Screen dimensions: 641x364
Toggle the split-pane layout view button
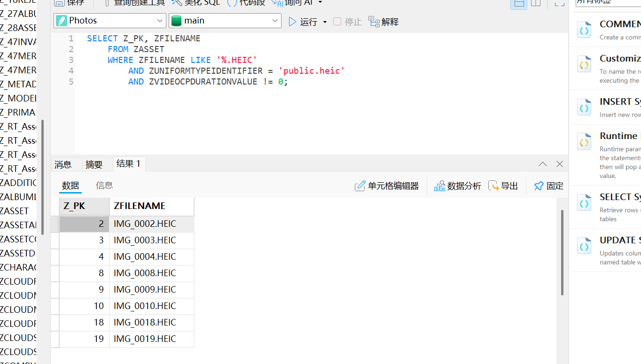(536, 3)
